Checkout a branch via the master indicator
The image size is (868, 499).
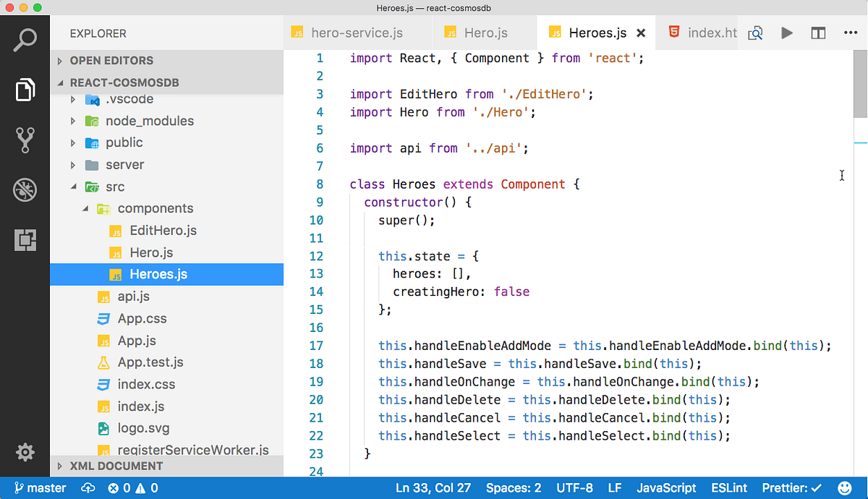[x=40, y=488]
